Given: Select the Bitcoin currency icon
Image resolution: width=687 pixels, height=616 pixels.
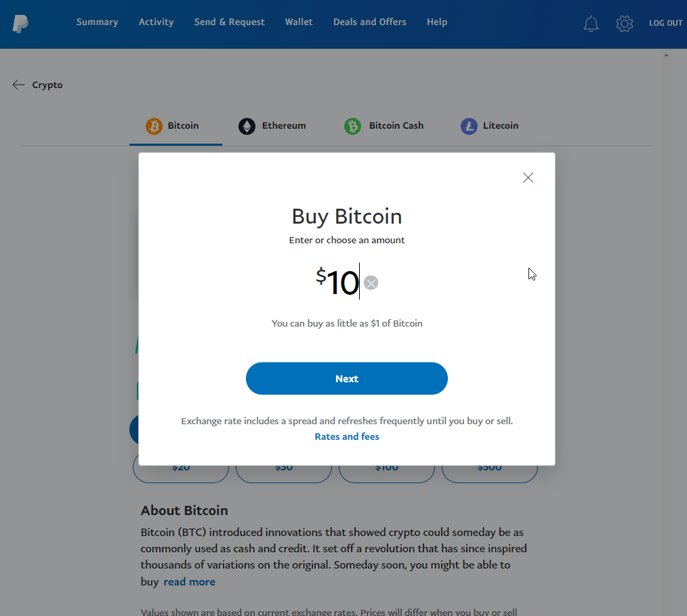Looking at the screenshot, I should point(154,126).
